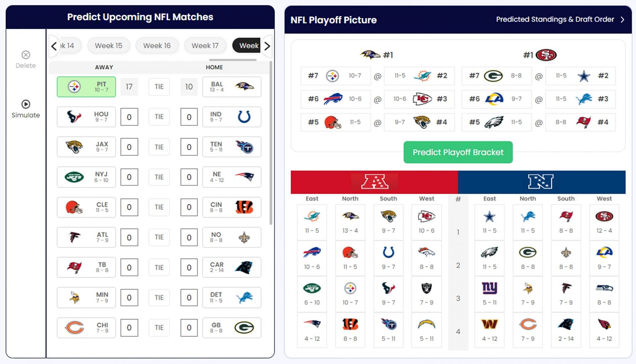Select Week 15 tab in schedule navigator
This screenshot has width=636, height=364.
coord(108,45)
